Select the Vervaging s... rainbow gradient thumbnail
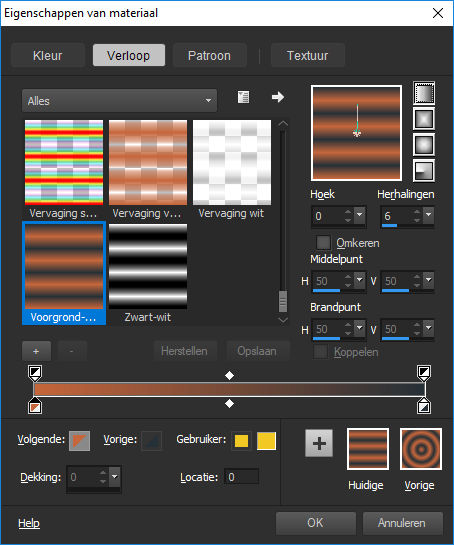 (64, 162)
